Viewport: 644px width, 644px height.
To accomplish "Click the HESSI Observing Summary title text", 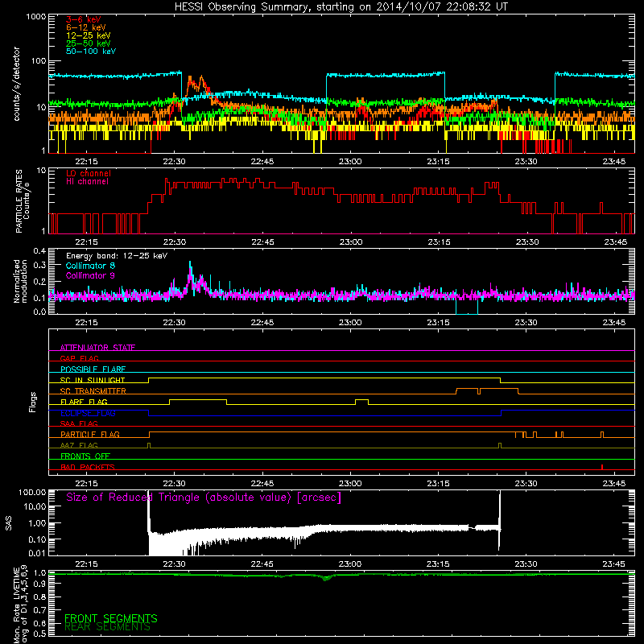I will [341, 7].
